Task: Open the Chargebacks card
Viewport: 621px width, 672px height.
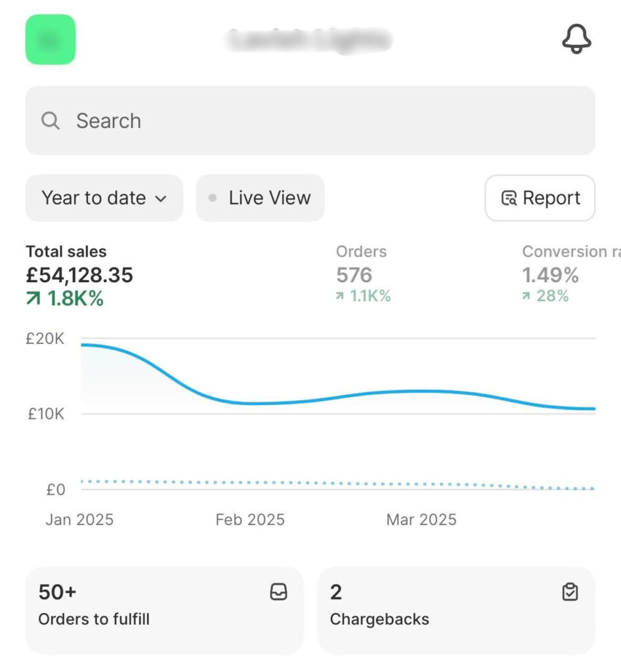Action: [x=456, y=610]
